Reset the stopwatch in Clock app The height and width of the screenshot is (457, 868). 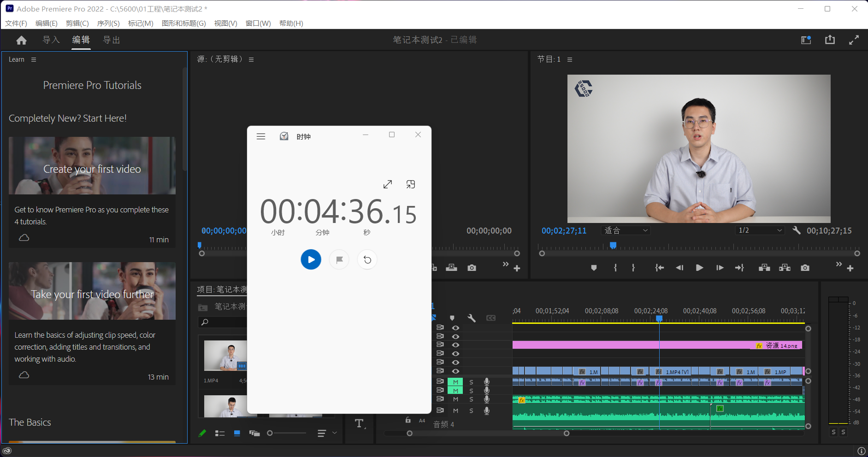coord(367,260)
